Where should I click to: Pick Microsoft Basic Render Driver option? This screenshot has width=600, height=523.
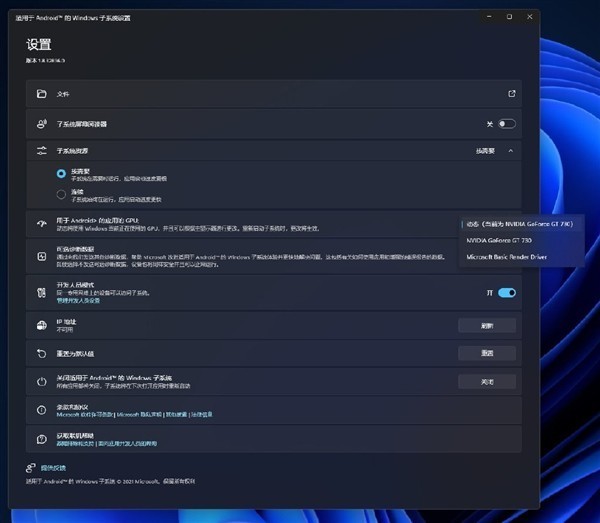pyautogui.click(x=507, y=258)
